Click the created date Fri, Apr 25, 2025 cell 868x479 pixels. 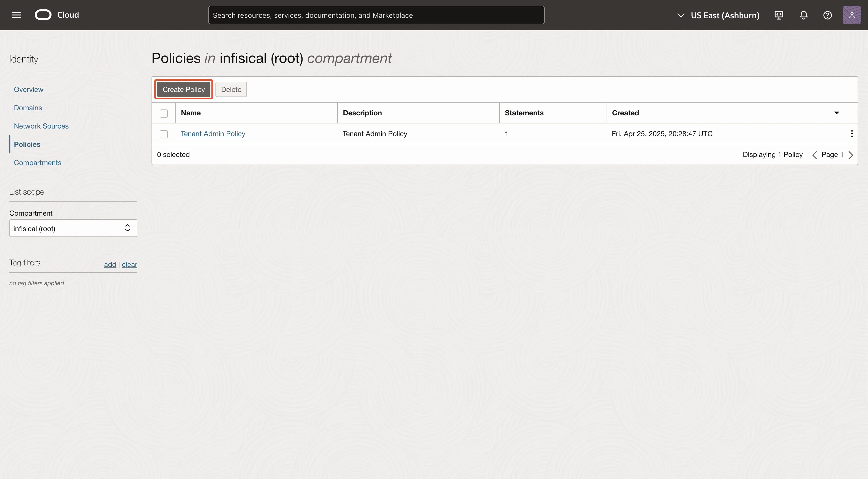(x=662, y=134)
